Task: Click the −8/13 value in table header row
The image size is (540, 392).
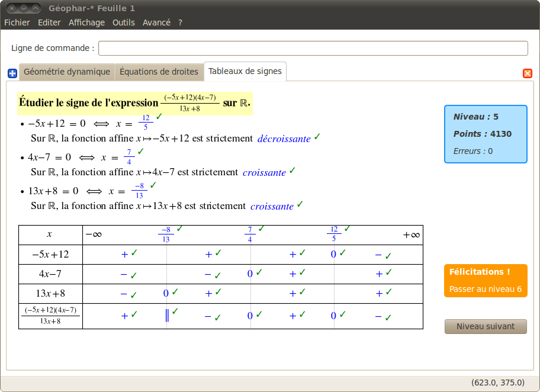Action: 166,234
